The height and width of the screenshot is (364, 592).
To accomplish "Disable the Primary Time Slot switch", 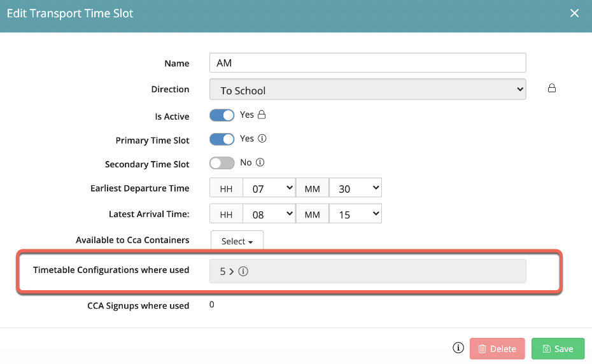I will (222, 139).
